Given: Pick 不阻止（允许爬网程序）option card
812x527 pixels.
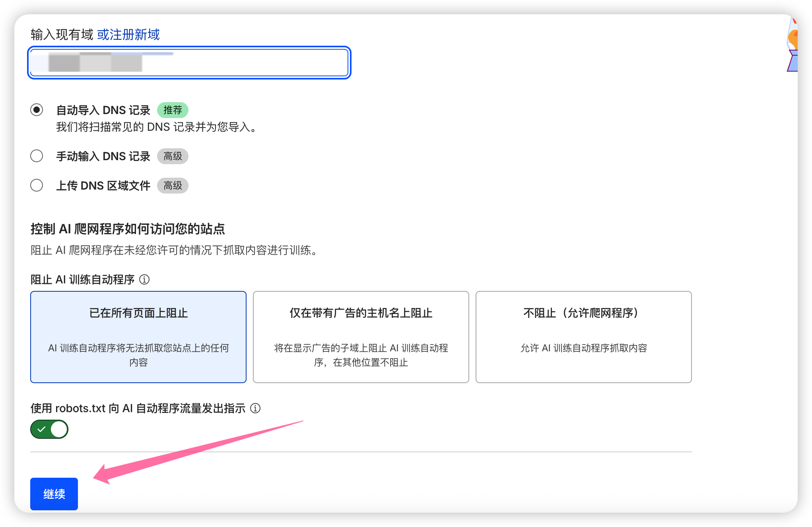Looking at the screenshot, I should click(583, 337).
